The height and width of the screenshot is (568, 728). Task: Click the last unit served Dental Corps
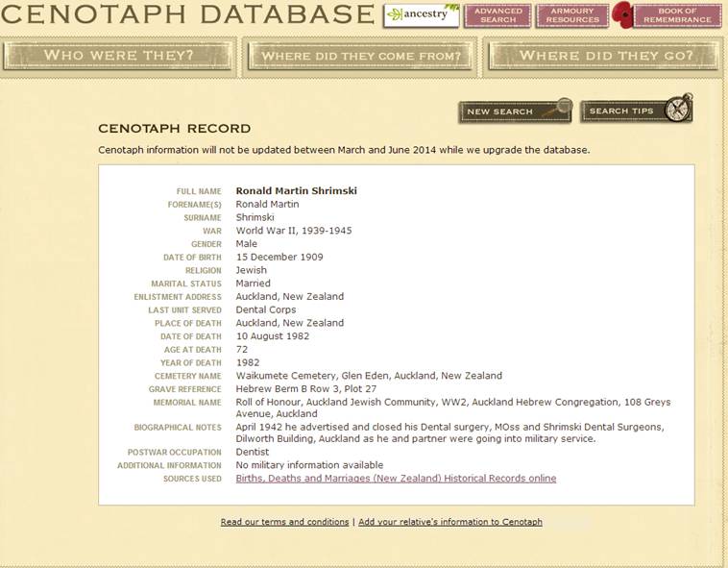(x=266, y=309)
